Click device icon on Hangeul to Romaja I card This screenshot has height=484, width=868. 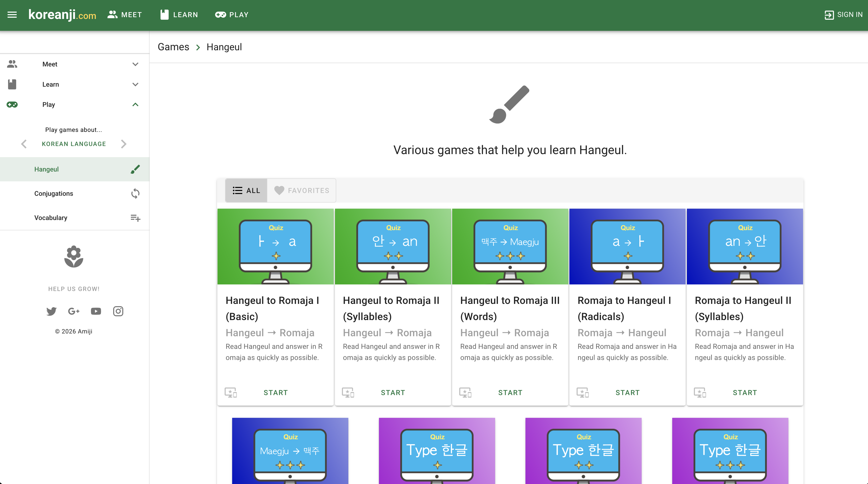click(231, 393)
